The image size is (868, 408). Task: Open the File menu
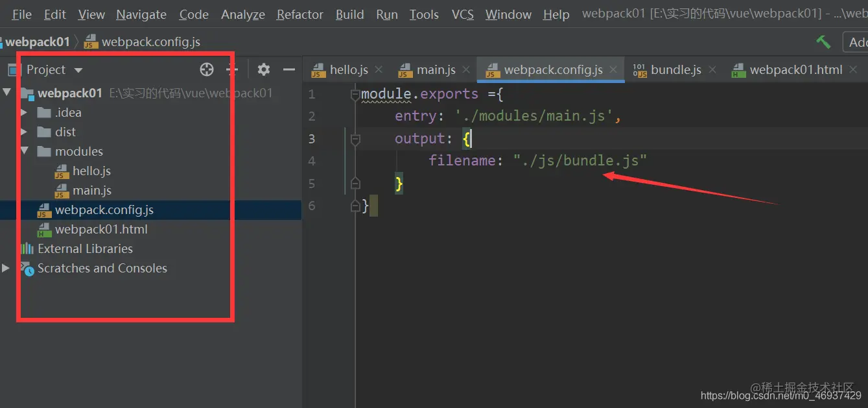(x=21, y=14)
